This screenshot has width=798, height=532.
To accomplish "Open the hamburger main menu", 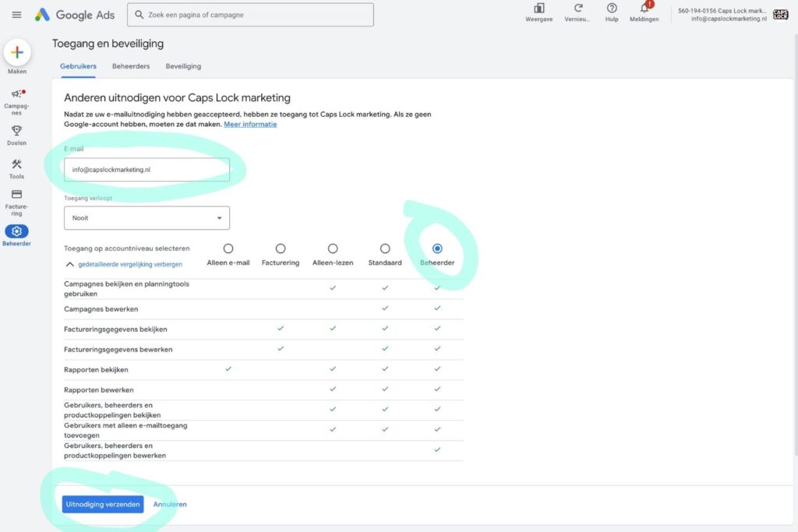I will pos(17,15).
